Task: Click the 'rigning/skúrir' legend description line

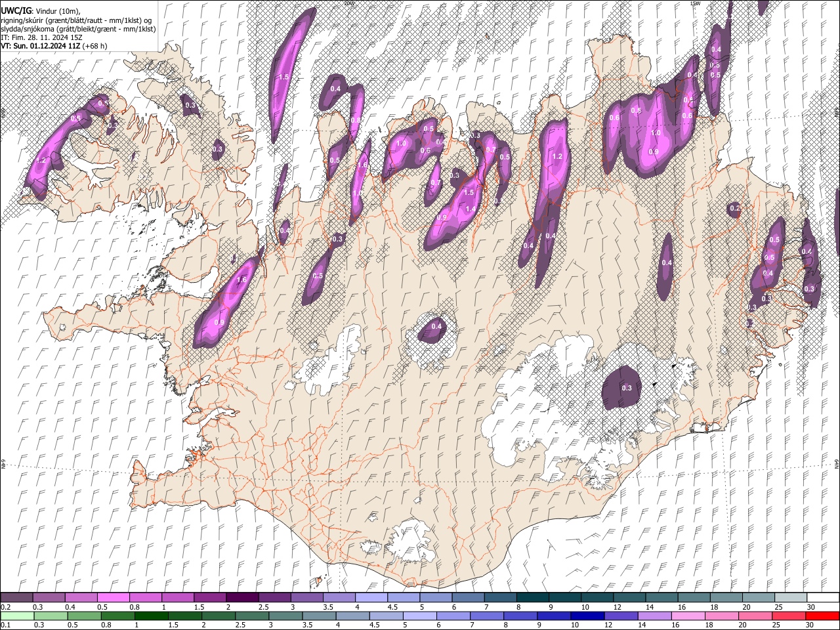Action: [76, 20]
